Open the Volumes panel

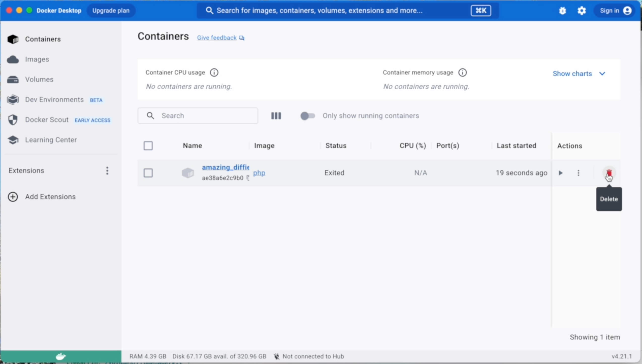(x=39, y=79)
